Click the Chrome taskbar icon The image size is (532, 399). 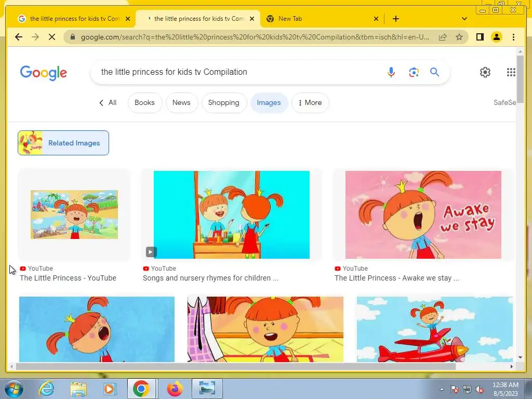(141, 389)
